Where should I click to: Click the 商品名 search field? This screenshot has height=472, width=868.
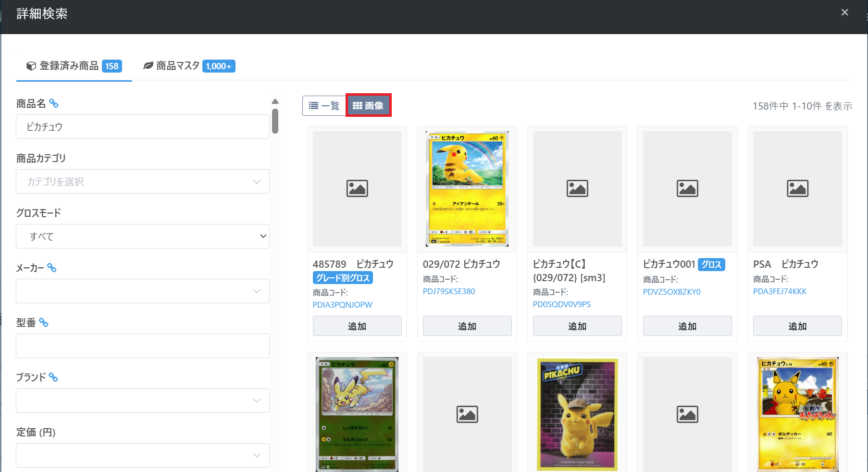(143, 127)
